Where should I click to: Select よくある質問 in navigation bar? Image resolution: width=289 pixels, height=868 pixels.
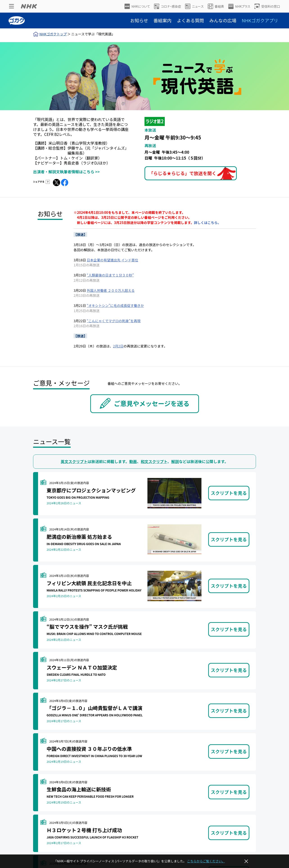click(x=190, y=21)
